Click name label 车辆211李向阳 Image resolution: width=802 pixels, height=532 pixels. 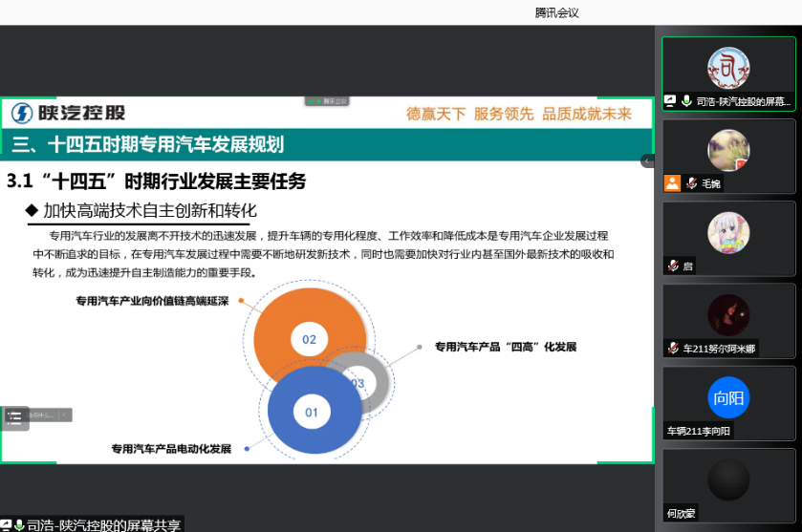click(698, 432)
